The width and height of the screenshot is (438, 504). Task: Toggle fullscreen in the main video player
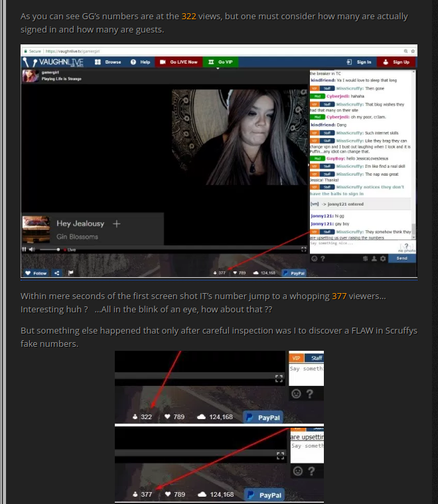click(303, 249)
